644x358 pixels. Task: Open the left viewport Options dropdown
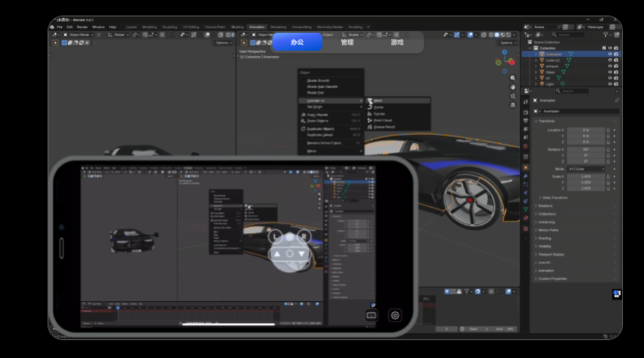coord(223,43)
